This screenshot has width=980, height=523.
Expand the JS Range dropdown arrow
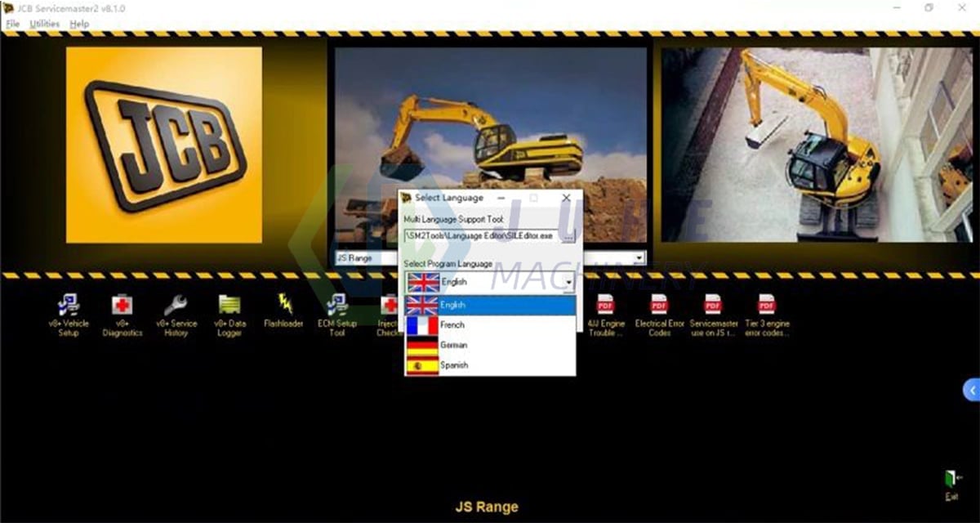(x=639, y=258)
